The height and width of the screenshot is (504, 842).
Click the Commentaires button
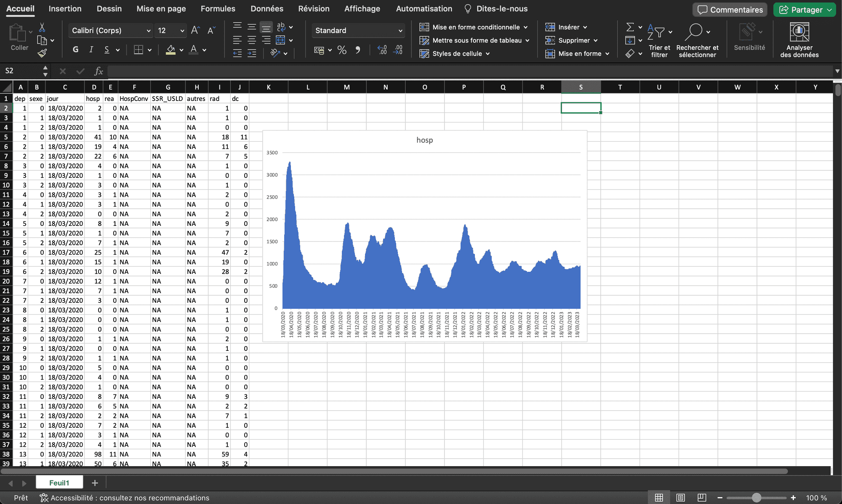(x=730, y=10)
